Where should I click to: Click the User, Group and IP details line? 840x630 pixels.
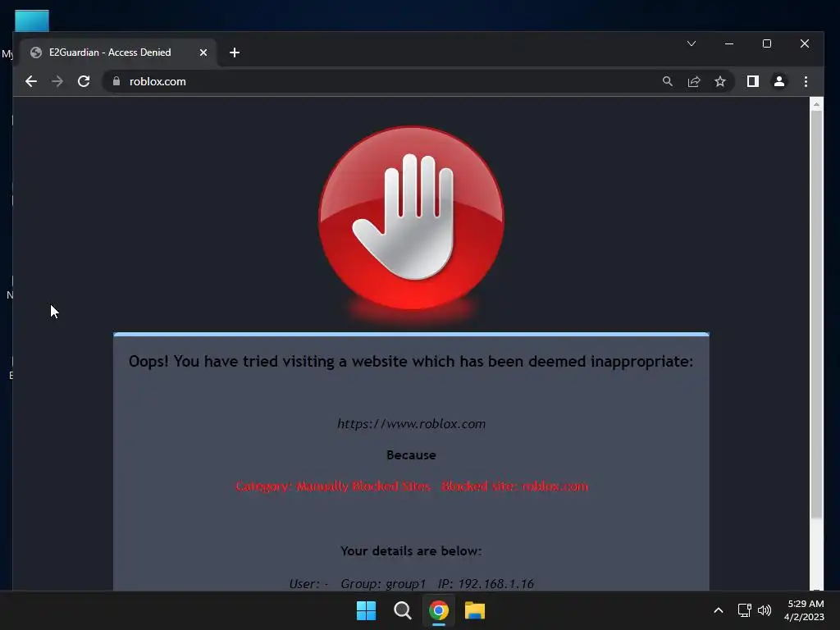click(412, 583)
